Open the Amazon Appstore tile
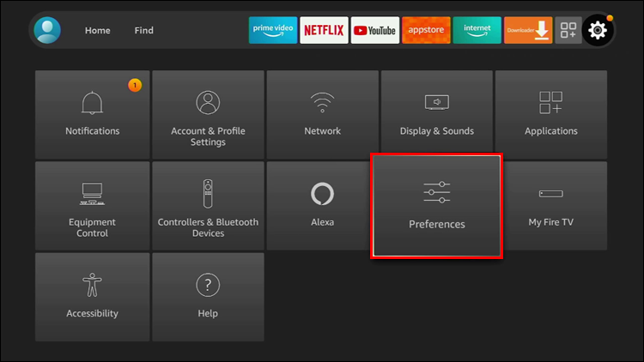 tap(426, 30)
